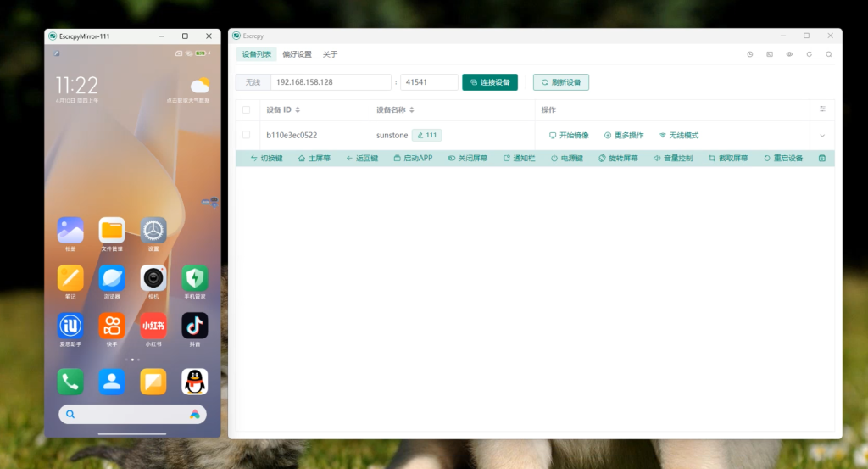Expand the sunstone device row chevron
868x469 pixels.
click(x=821, y=136)
